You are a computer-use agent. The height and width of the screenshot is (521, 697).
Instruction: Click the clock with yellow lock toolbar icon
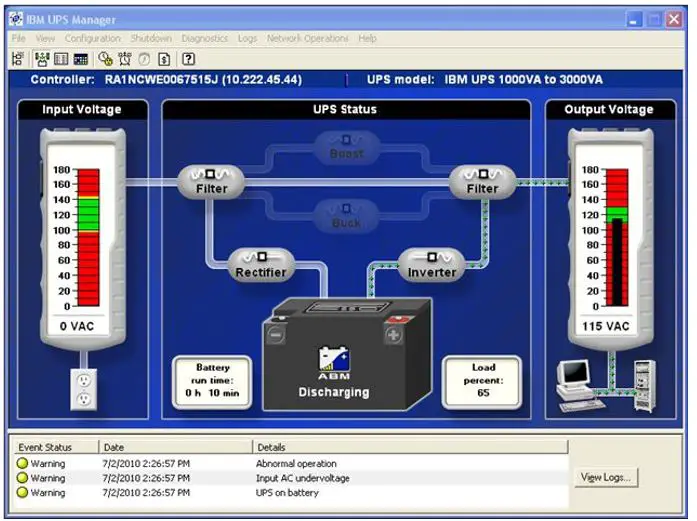(105, 59)
